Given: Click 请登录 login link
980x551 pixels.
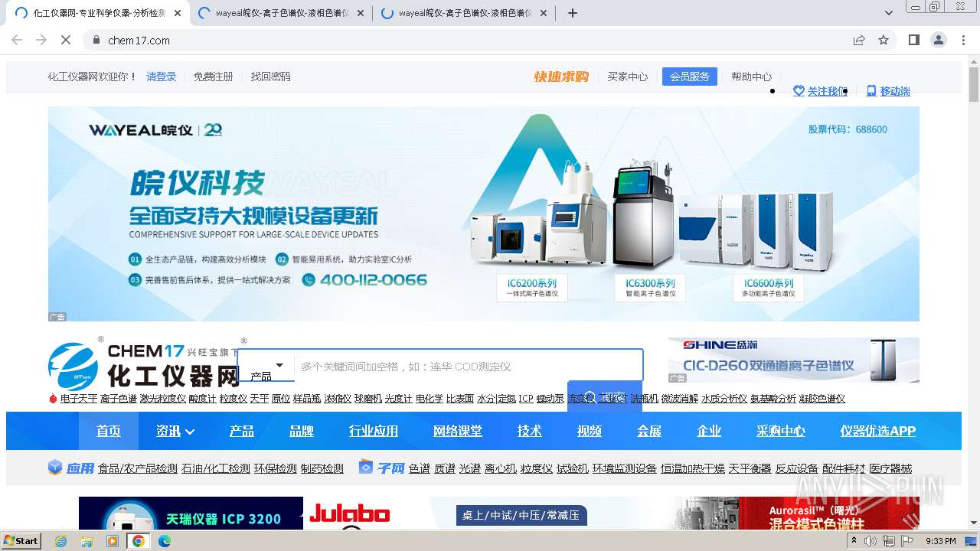Looking at the screenshot, I should coord(162,77).
